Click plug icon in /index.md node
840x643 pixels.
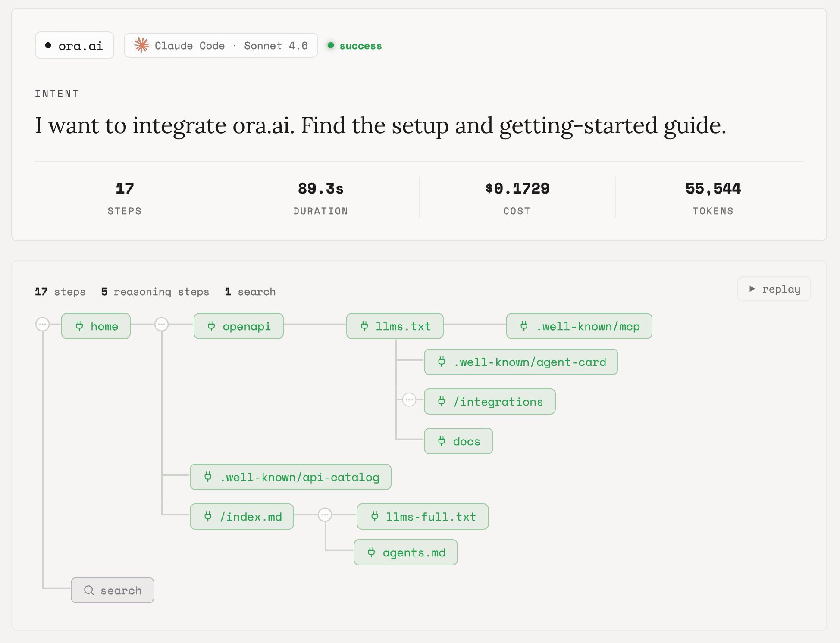pyautogui.click(x=208, y=516)
